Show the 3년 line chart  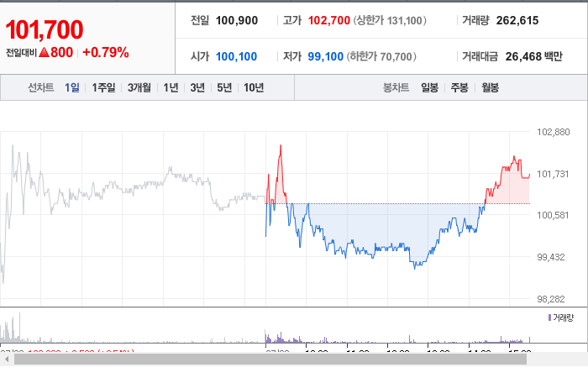197,87
